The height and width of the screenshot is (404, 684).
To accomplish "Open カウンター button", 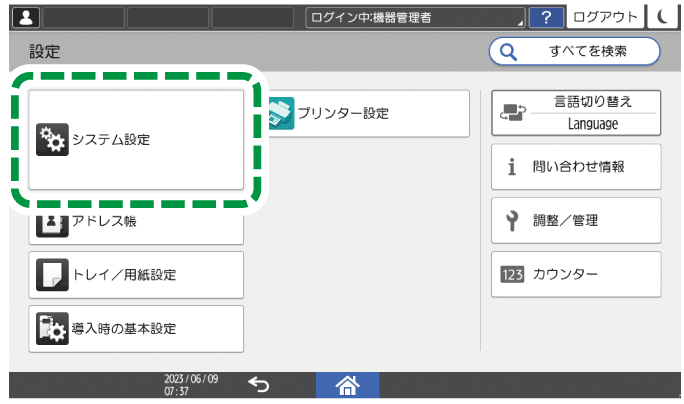I will pyautogui.click(x=576, y=274).
